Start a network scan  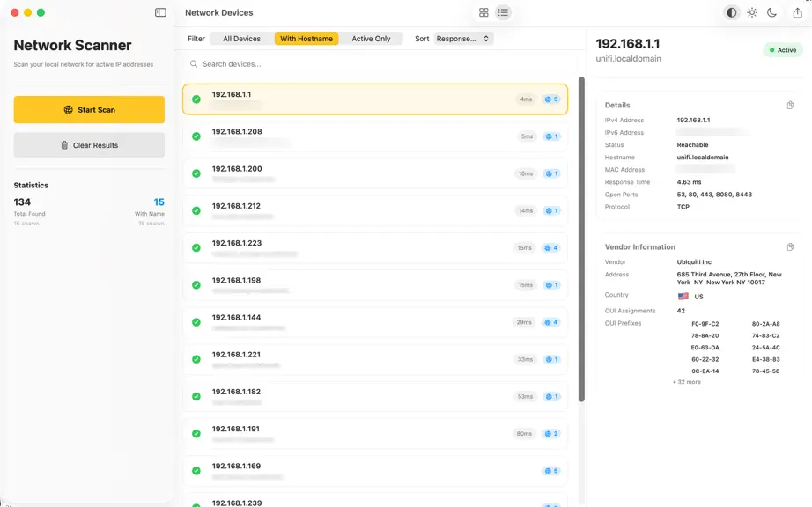click(x=89, y=110)
